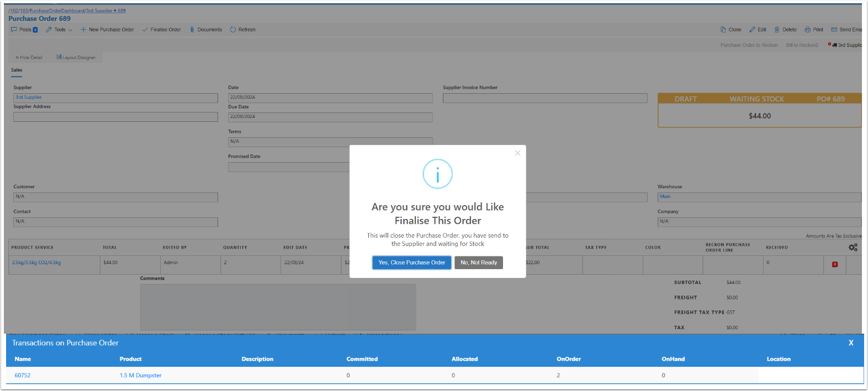Open the 1.5 M Dumpster product link

point(140,376)
